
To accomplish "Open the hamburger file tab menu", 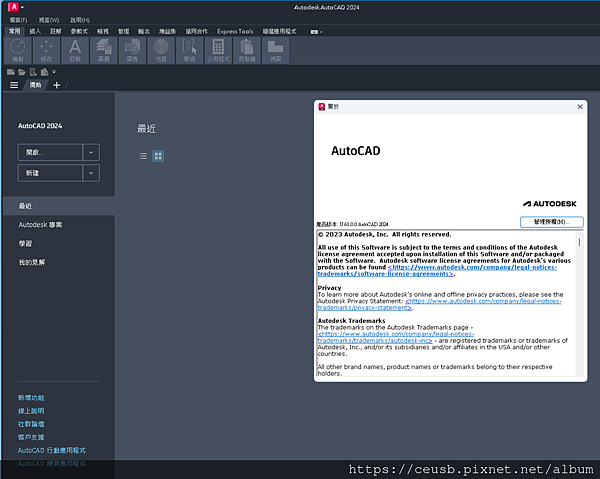I will (x=14, y=85).
